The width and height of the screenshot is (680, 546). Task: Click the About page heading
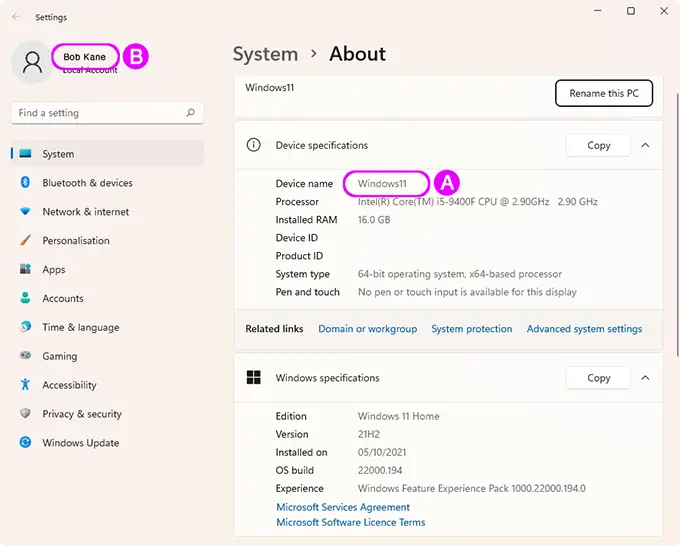357,54
